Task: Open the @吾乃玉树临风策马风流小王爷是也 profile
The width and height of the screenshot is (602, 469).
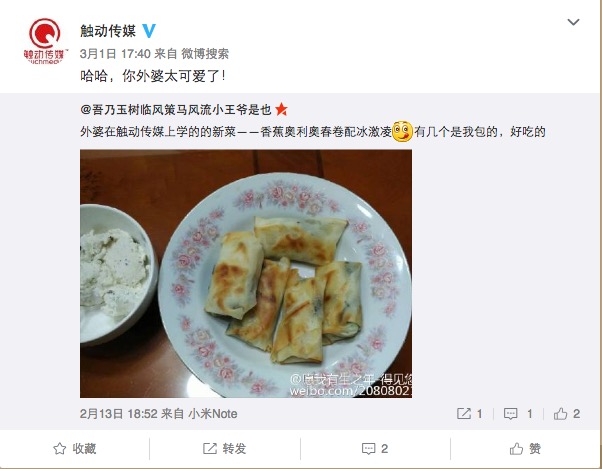Action: click(176, 110)
